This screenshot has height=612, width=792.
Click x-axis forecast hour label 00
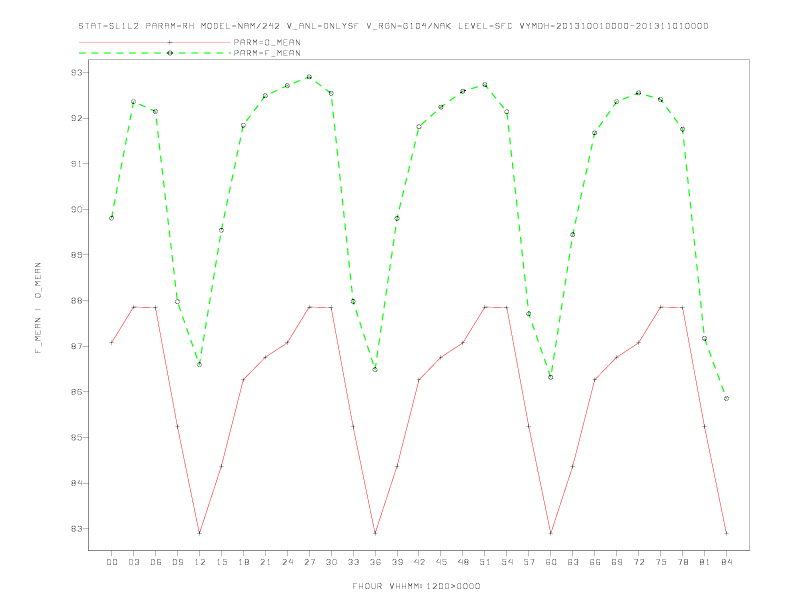[112, 562]
